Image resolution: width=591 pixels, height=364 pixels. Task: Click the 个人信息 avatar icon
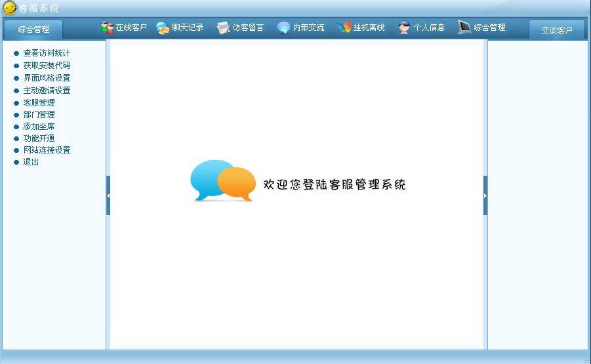tap(404, 28)
